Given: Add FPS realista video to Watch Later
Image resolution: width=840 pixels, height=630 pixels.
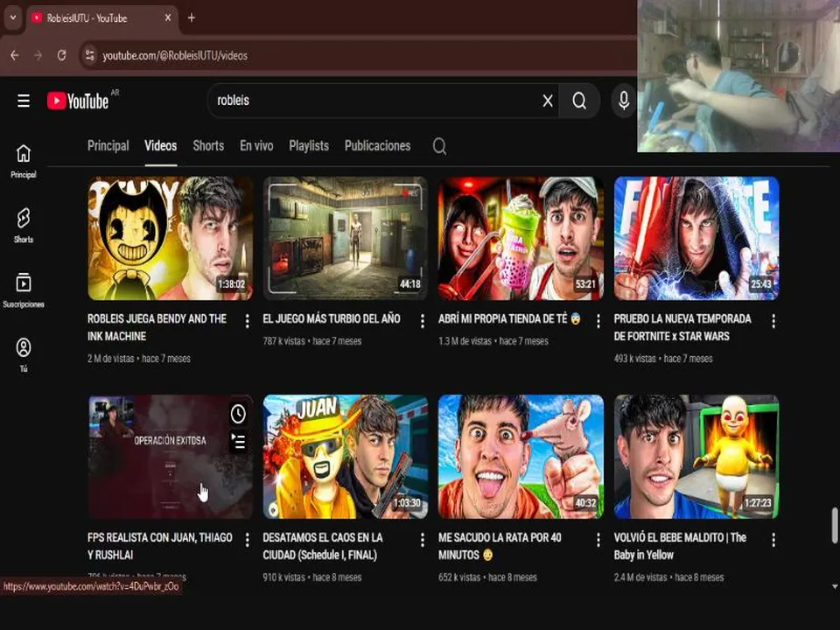Looking at the screenshot, I should 238,414.
